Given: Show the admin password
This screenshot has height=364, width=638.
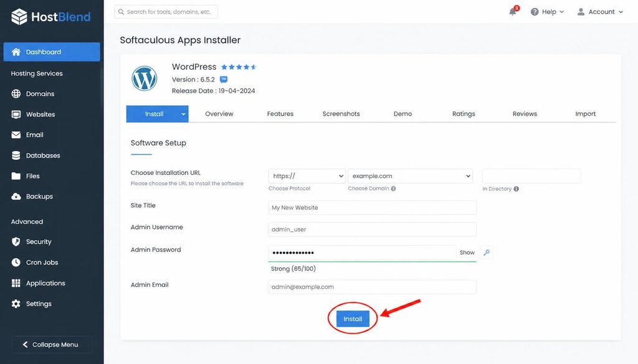Looking at the screenshot, I should (467, 252).
